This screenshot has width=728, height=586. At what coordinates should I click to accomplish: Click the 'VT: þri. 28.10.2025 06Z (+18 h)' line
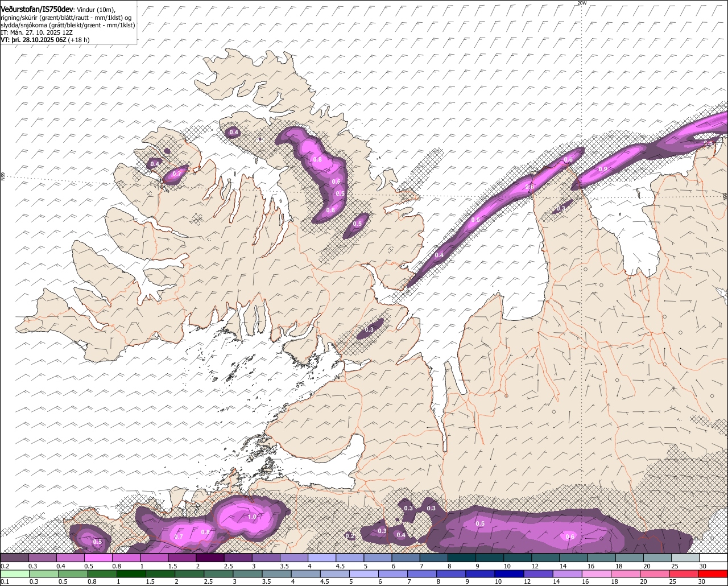(x=45, y=40)
